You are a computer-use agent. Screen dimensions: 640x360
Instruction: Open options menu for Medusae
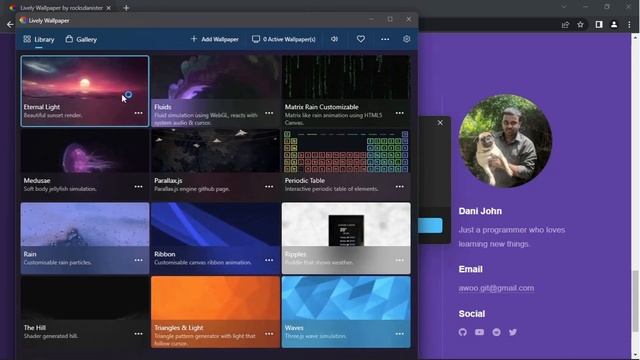138,187
